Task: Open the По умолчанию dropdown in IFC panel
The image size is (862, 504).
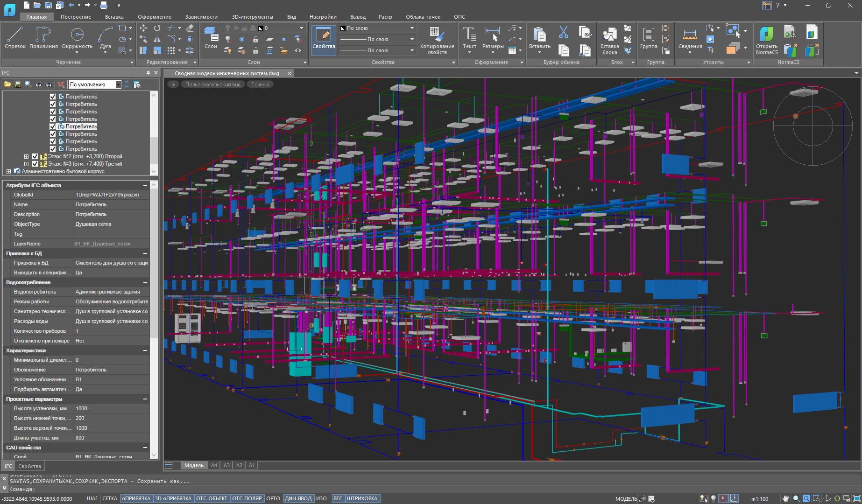Action: click(118, 84)
